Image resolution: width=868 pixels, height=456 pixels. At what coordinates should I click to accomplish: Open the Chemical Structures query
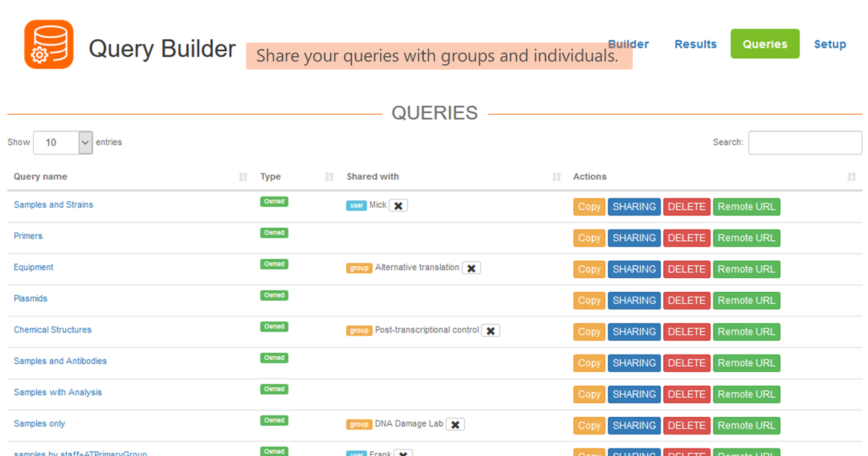click(x=53, y=330)
